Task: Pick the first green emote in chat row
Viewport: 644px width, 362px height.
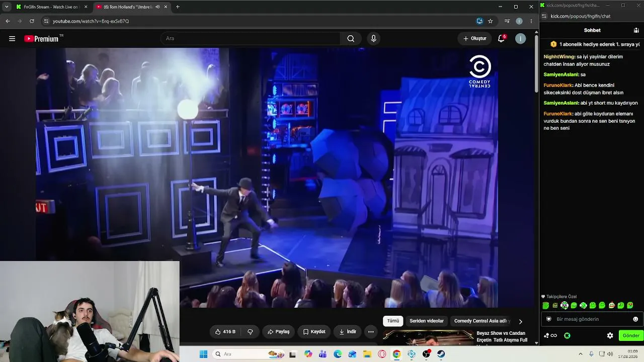Action: point(546,305)
